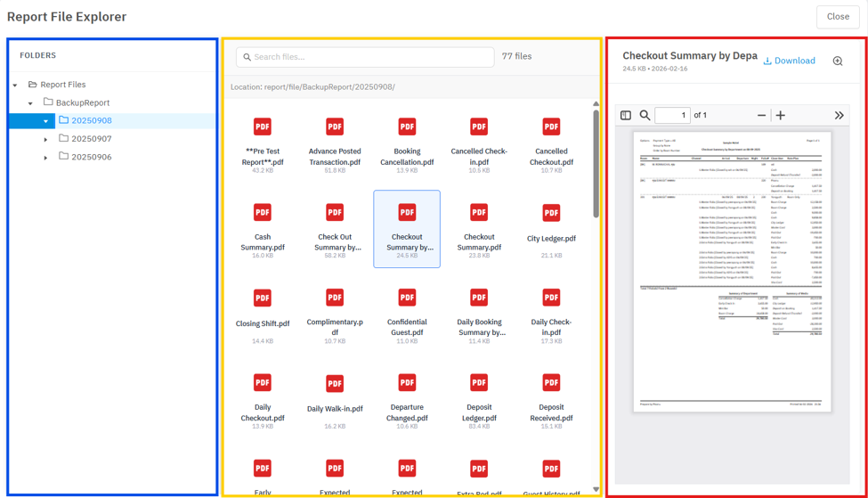Collapse the Report Files root folder

click(15, 86)
